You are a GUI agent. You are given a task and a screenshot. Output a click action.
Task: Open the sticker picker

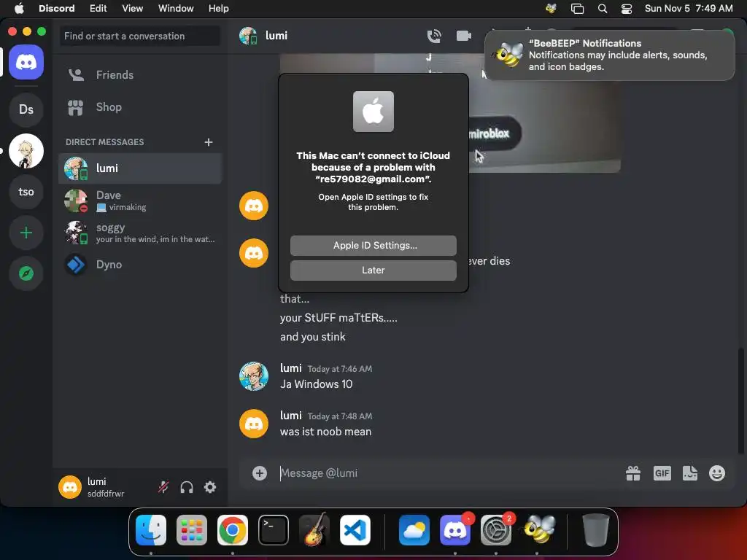coord(690,472)
